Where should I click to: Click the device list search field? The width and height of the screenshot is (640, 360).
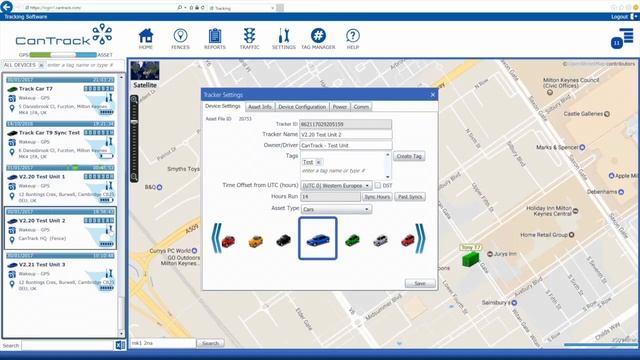(67, 345)
